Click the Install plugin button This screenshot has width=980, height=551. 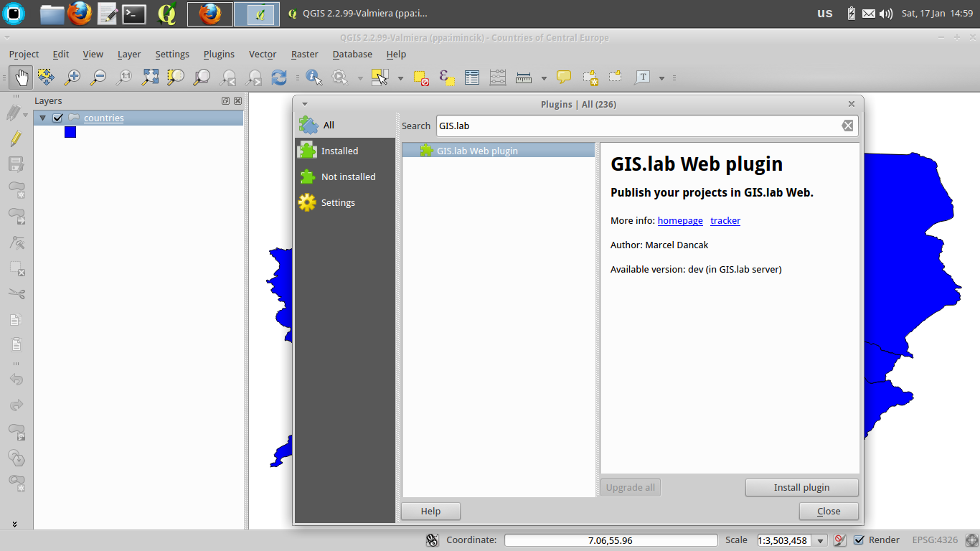pos(801,487)
